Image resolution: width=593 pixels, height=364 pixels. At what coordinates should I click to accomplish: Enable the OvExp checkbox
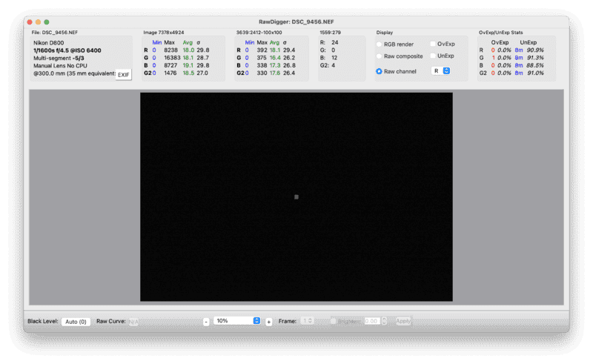tap(433, 44)
